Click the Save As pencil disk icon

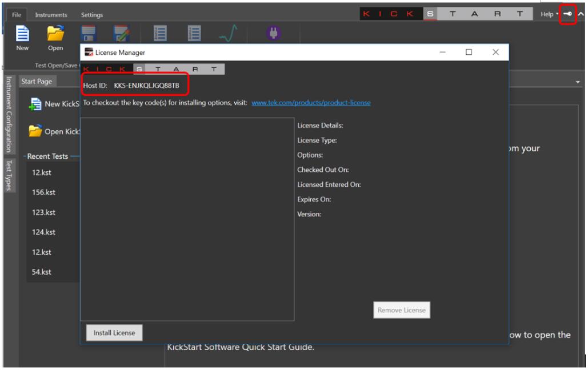coord(122,33)
